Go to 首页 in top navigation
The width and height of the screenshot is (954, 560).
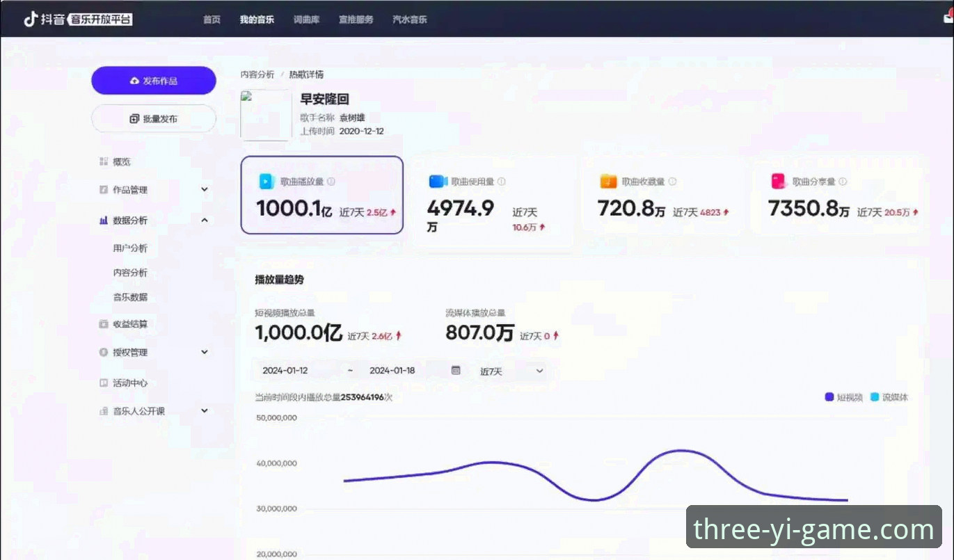pos(212,19)
